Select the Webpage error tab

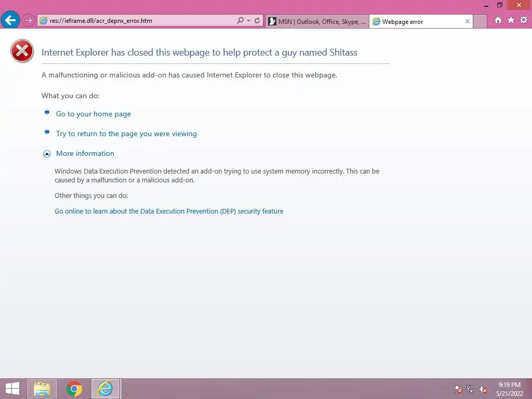pyautogui.click(x=421, y=21)
